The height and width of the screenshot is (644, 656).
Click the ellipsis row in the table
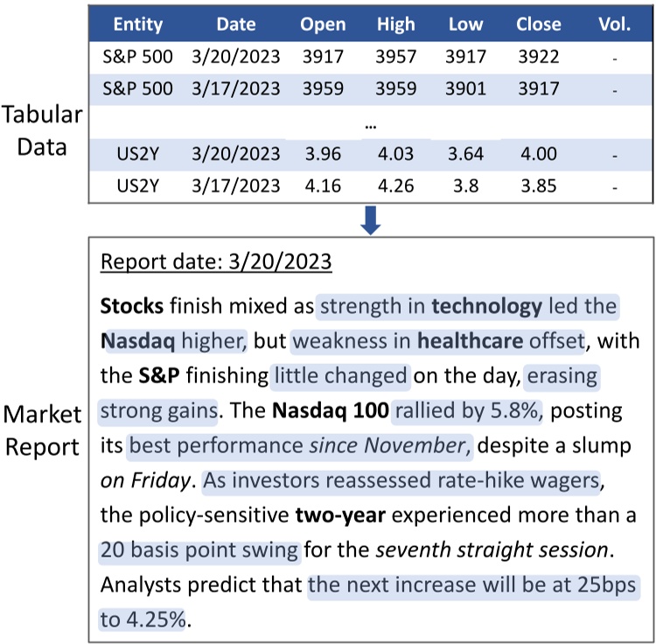click(x=371, y=122)
